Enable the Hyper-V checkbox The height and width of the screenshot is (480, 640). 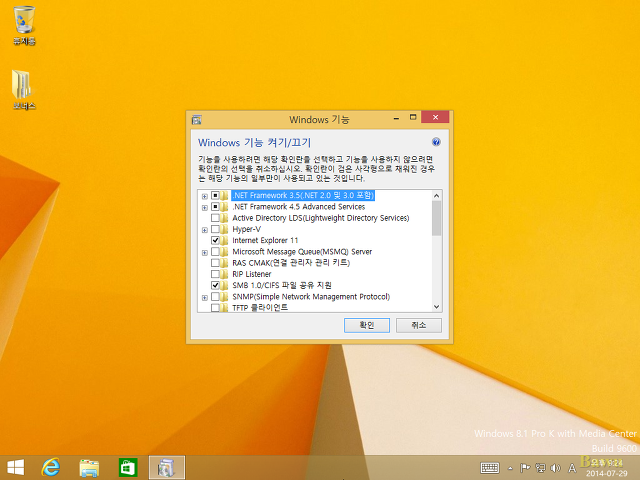point(215,229)
